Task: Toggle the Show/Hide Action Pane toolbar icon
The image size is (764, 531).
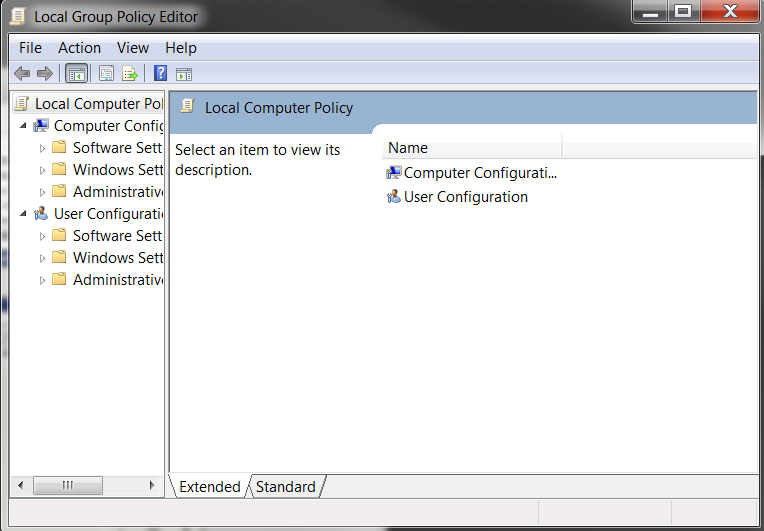Action: [184, 73]
